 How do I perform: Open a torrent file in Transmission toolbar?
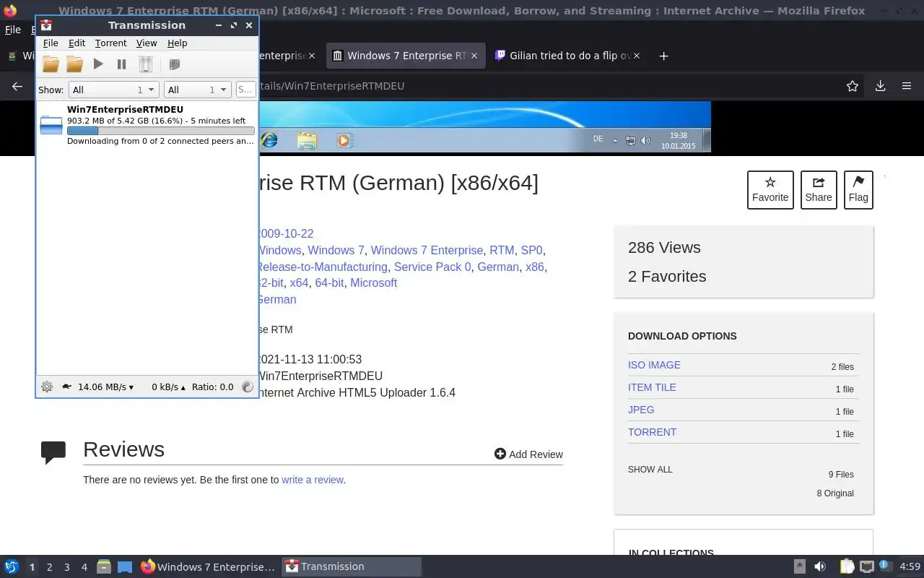point(51,64)
